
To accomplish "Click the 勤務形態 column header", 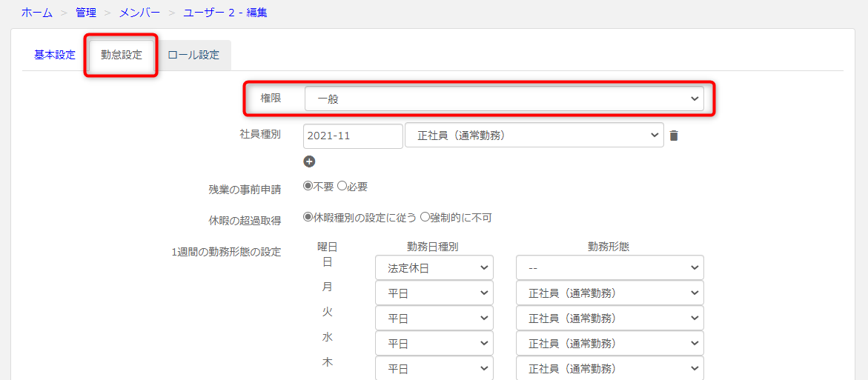I will (609, 247).
